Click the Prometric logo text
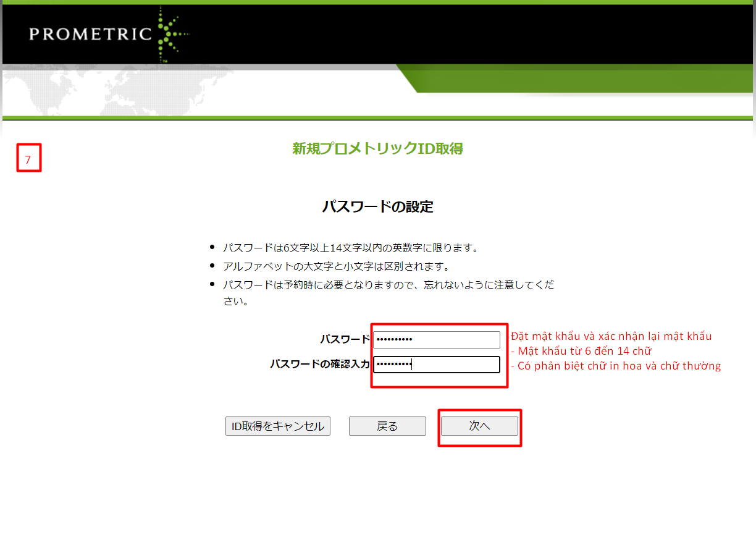Image resolution: width=756 pixels, height=537 pixels. tap(90, 33)
